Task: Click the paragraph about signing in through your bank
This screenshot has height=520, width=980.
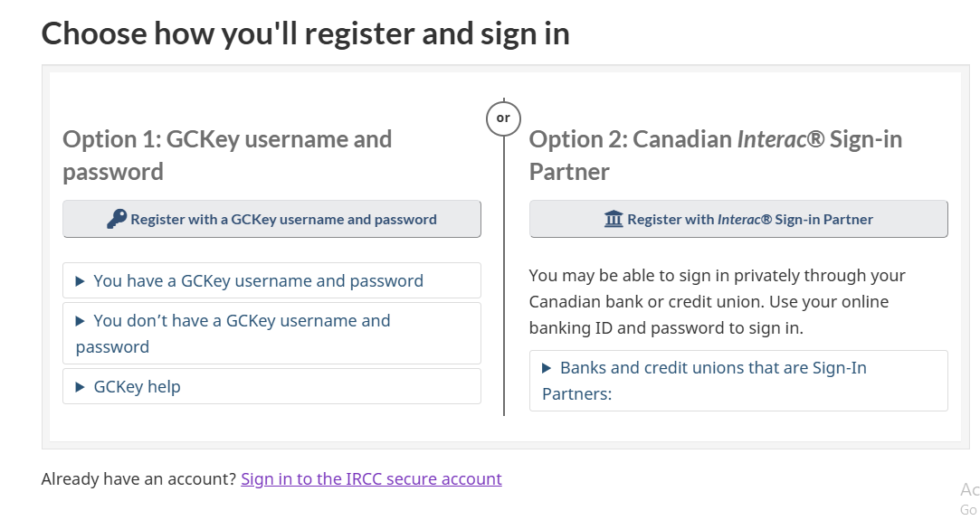Action: (717, 302)
